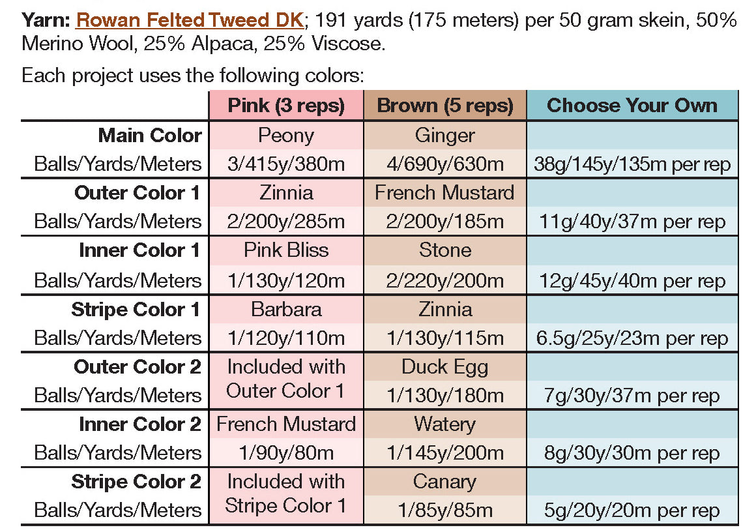Select the Canary stripe color cell
Viewport: 756px width, 532px height.
point(445,482)
